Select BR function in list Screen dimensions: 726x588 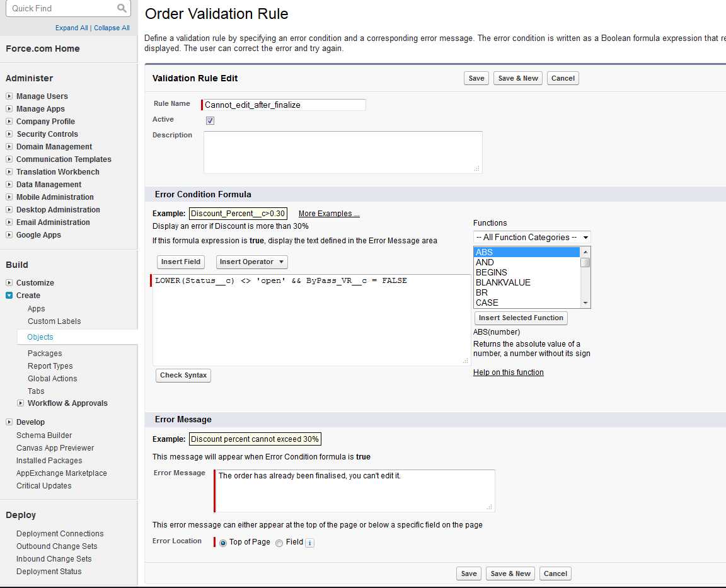click(x=526, y=292)
